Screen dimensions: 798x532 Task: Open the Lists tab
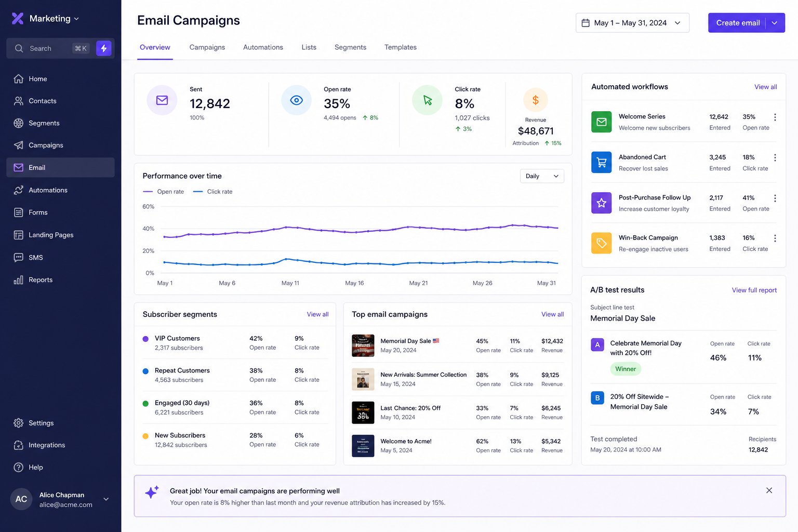tap(309, 47)
